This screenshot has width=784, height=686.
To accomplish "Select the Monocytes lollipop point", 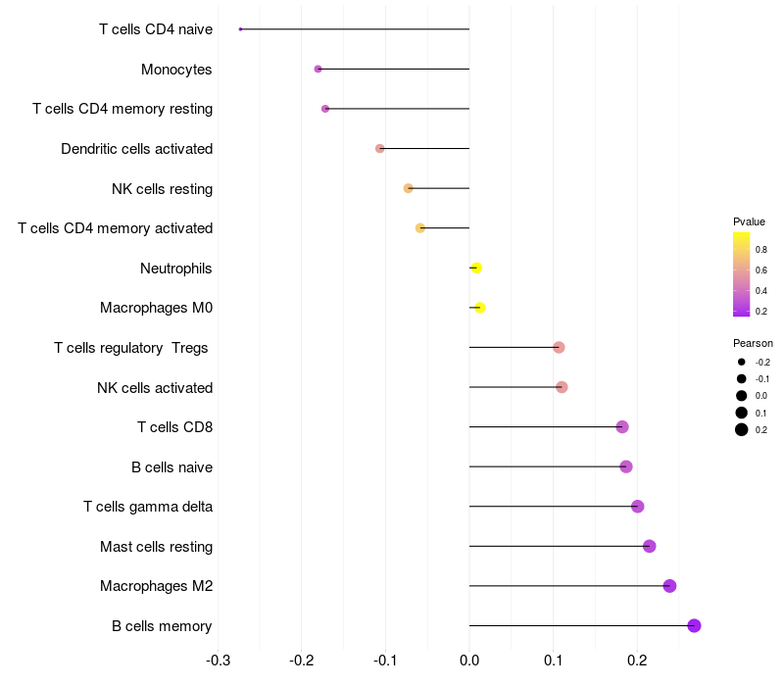I will 318,69.
